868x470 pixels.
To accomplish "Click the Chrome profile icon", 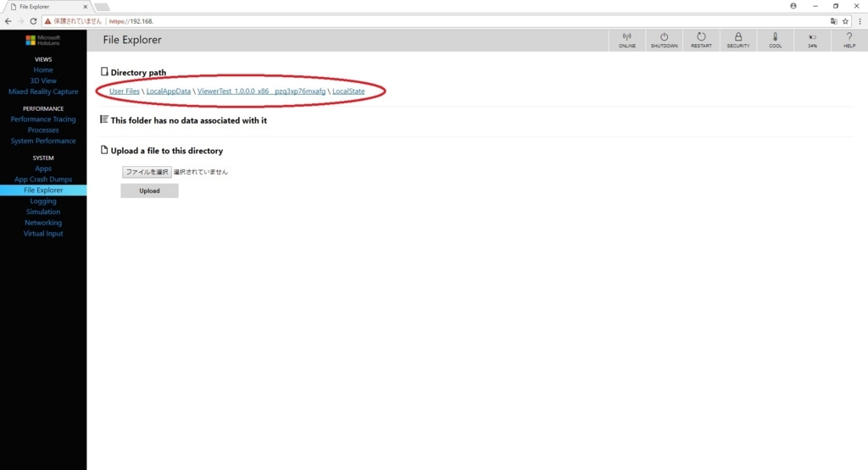I will 793,6.
